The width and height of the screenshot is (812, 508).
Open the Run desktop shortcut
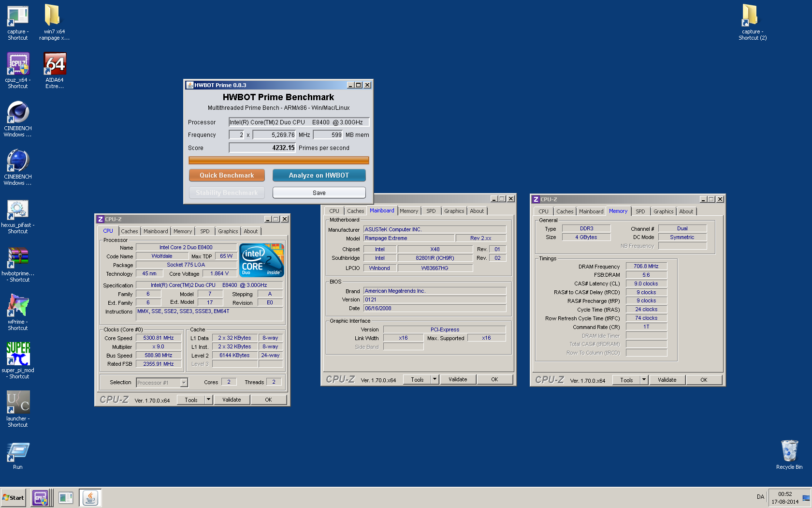18,452
